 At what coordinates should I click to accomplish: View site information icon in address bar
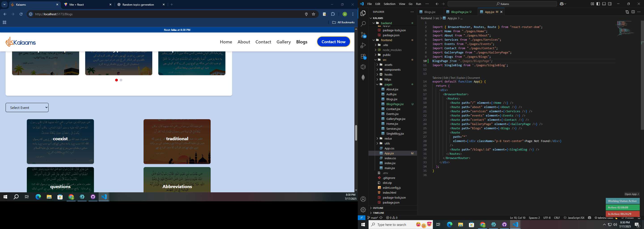[30, 14]
